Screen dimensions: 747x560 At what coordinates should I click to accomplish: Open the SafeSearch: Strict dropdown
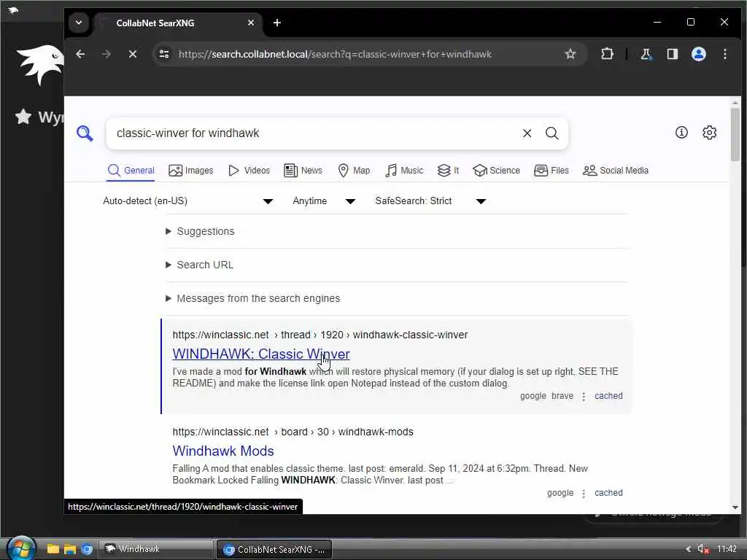pyautogui.click(x=430, y=201)
